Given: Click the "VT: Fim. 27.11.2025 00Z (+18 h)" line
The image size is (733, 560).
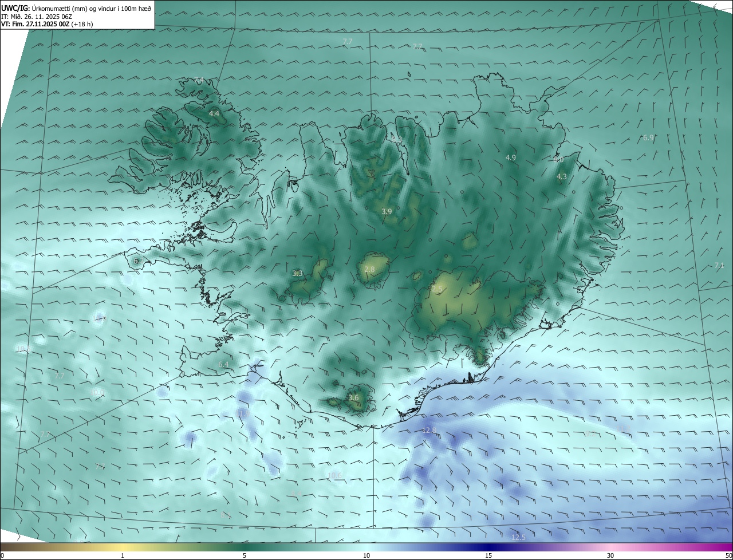Looking at the screenshot, I should click(x=48, y=24).
